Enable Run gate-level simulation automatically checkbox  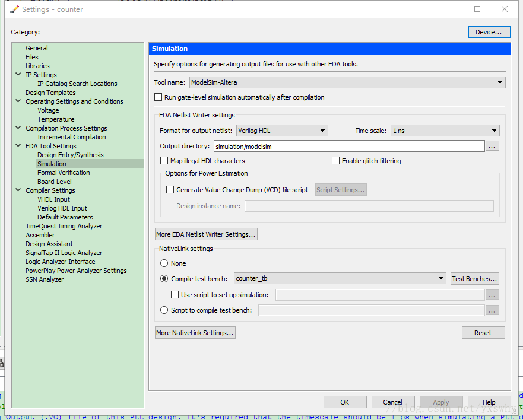point(159,97)
